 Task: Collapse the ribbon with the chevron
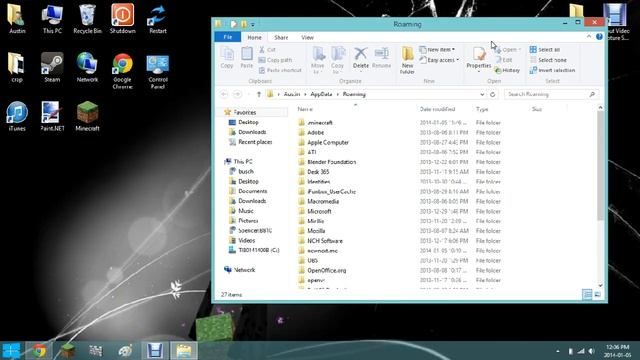click(x=589, y=37)
